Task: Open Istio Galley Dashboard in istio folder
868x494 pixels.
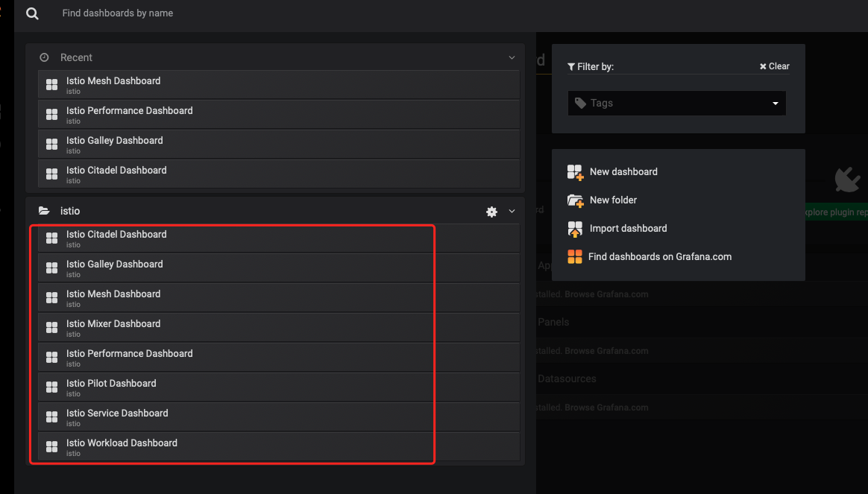Action: click(278, 268)
